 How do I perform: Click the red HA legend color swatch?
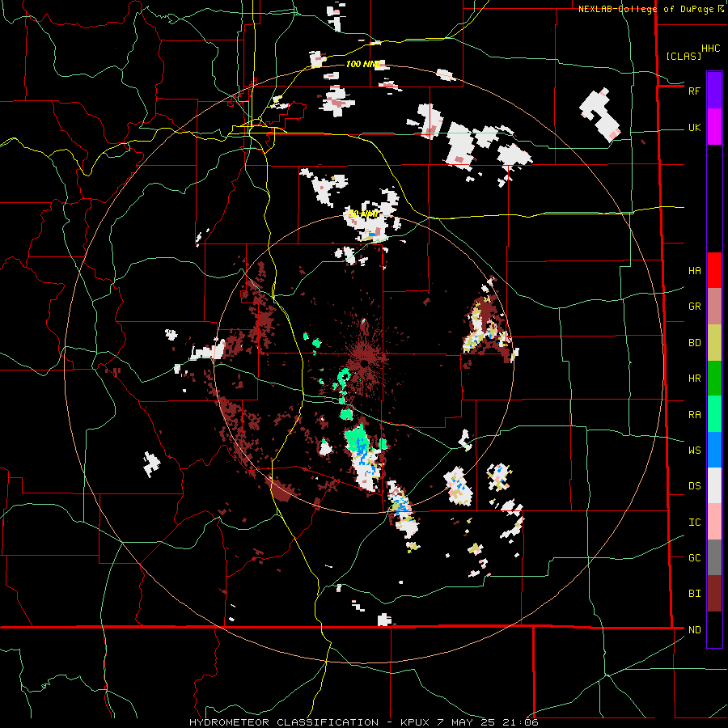[x=714, y=270]
